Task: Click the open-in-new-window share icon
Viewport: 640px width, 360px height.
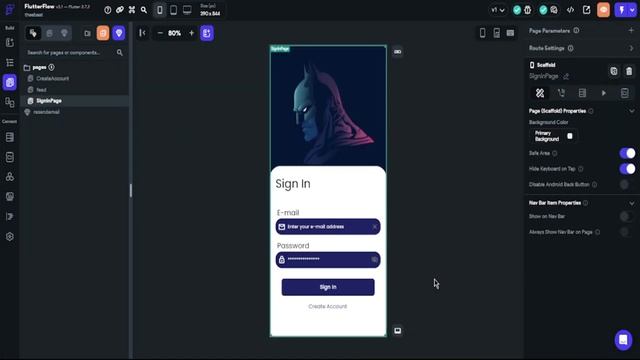Action: 586,10
